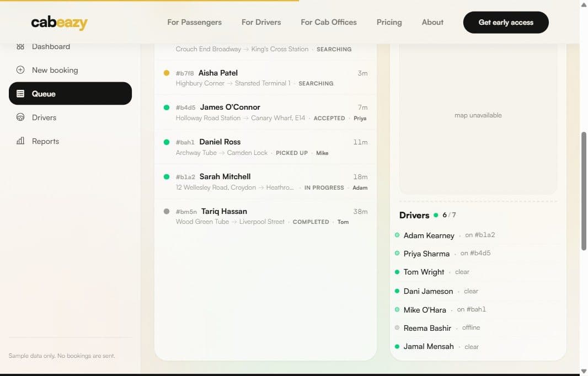
Task: Click the status dot beside Reema Bashir
Action: 397,327
